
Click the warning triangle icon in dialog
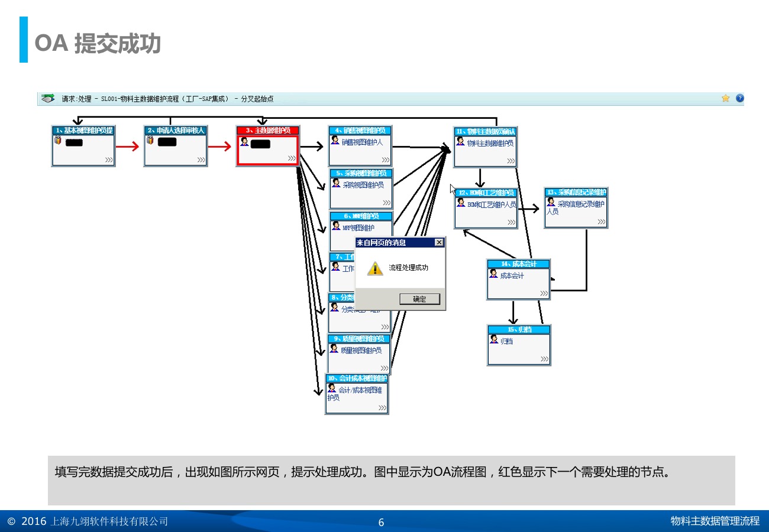tap(375, 268)
